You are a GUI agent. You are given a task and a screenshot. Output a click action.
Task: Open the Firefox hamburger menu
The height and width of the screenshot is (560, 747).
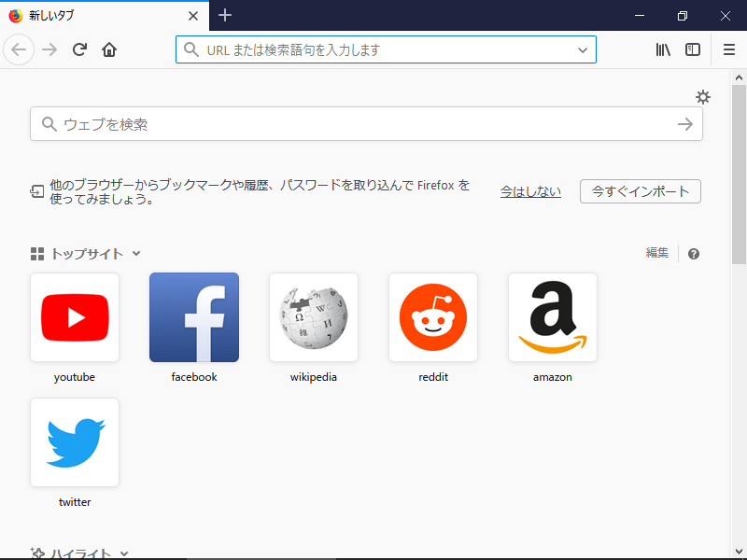tap(729, 49)
